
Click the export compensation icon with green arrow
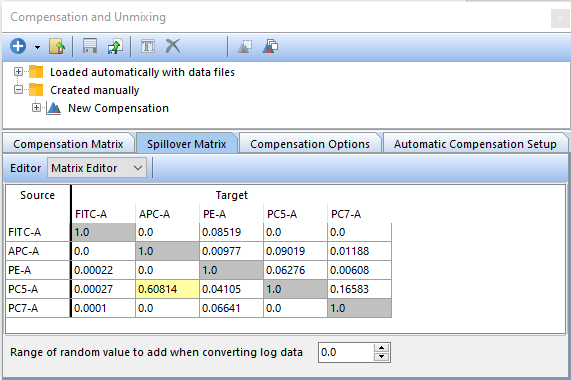click(115, 46)
